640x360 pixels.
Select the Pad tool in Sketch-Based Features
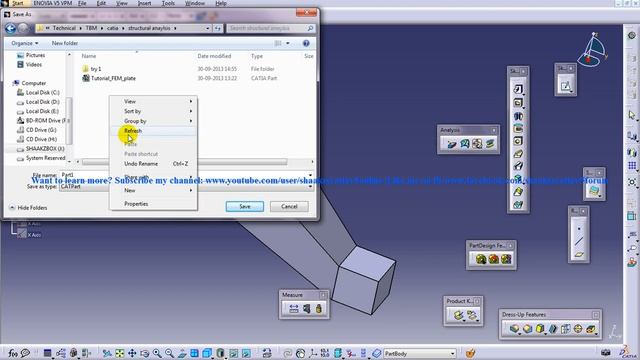point(518,89)
